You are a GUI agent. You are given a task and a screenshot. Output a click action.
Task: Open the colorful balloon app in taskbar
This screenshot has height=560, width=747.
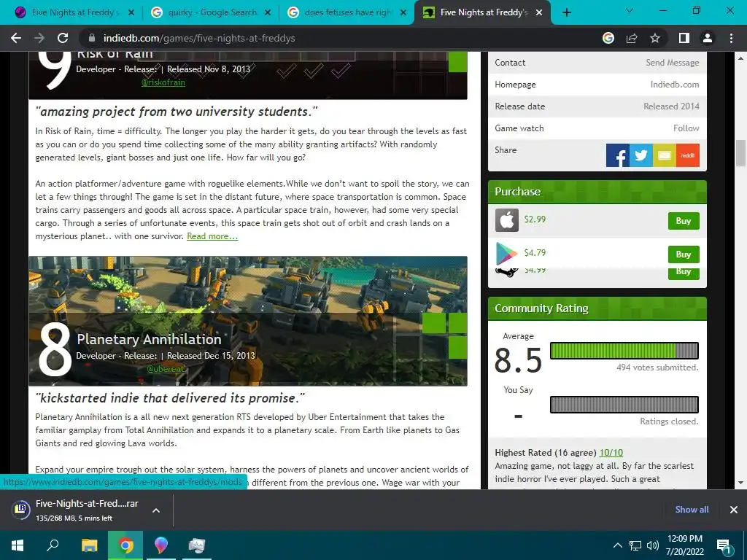tap(161, 545)
